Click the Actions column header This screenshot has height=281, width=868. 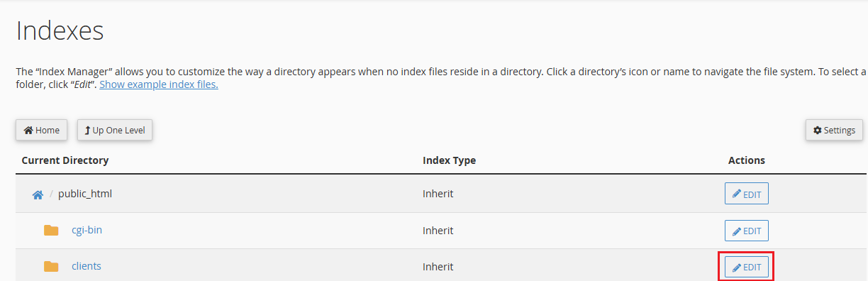click(747, 160)
